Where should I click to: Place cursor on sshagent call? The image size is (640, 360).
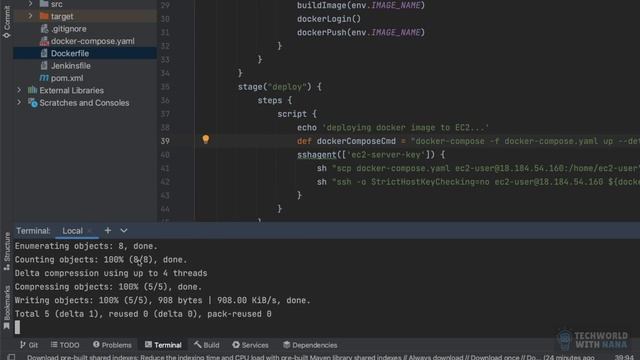[316, 155]
